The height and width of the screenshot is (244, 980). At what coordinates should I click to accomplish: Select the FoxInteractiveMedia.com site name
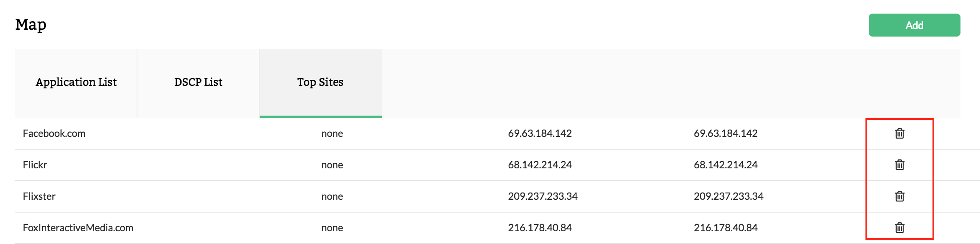[78, 228]
